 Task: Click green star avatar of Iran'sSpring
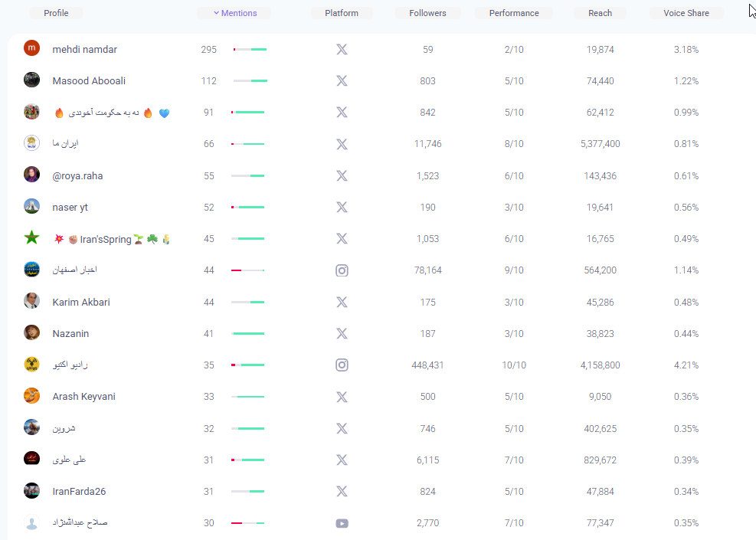coord(31,238)
